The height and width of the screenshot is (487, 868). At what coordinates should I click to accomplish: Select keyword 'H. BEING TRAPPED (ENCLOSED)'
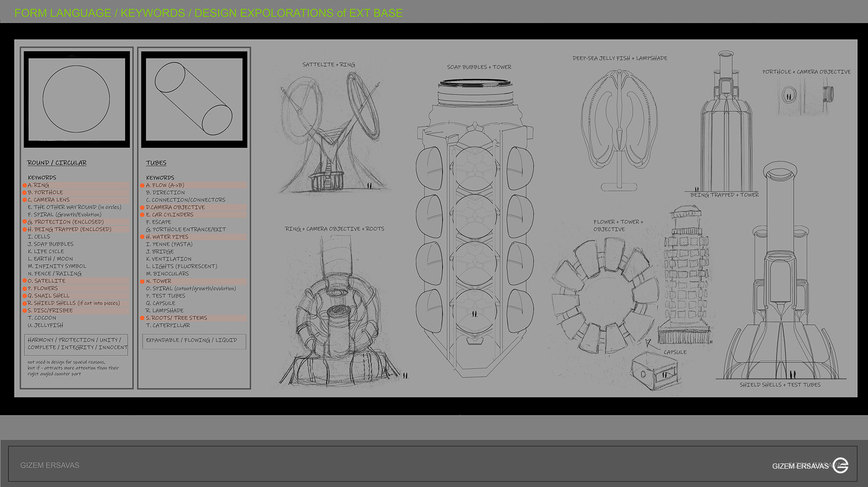tap(69, 229)
